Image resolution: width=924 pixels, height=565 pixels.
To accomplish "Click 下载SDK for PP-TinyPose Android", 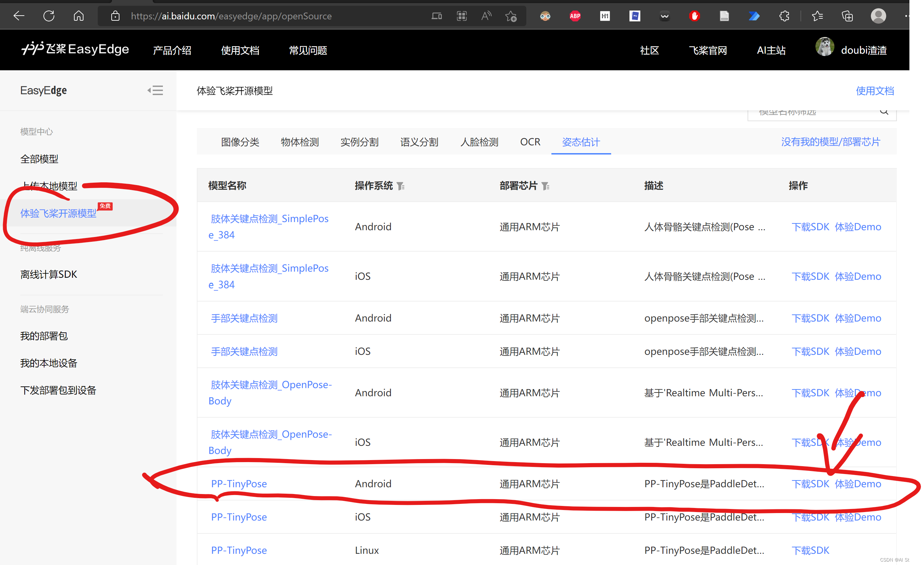I will pos(810,484).
